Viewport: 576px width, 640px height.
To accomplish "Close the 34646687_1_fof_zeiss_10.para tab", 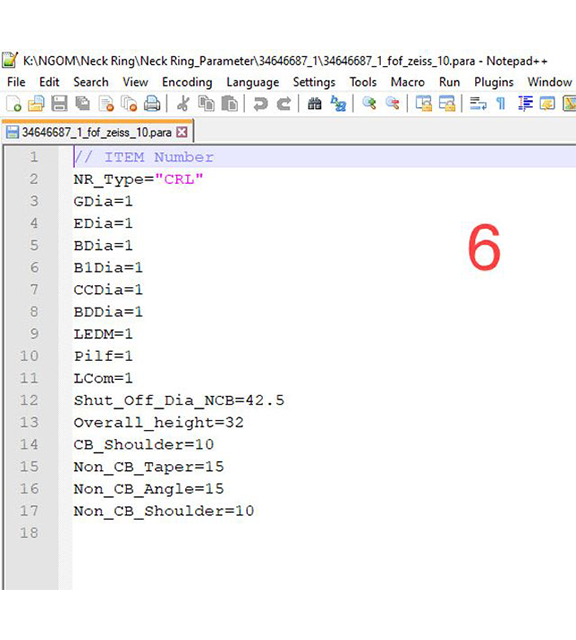I will (182, 132).
